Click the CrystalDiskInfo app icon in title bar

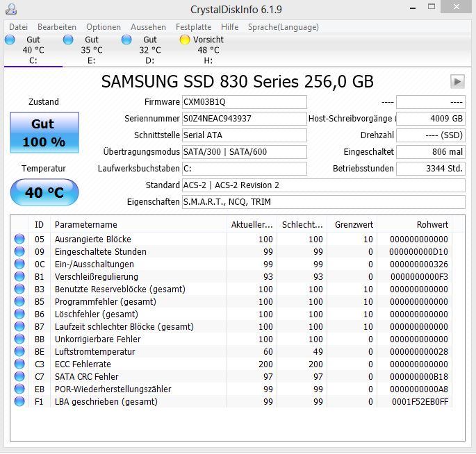11,9
